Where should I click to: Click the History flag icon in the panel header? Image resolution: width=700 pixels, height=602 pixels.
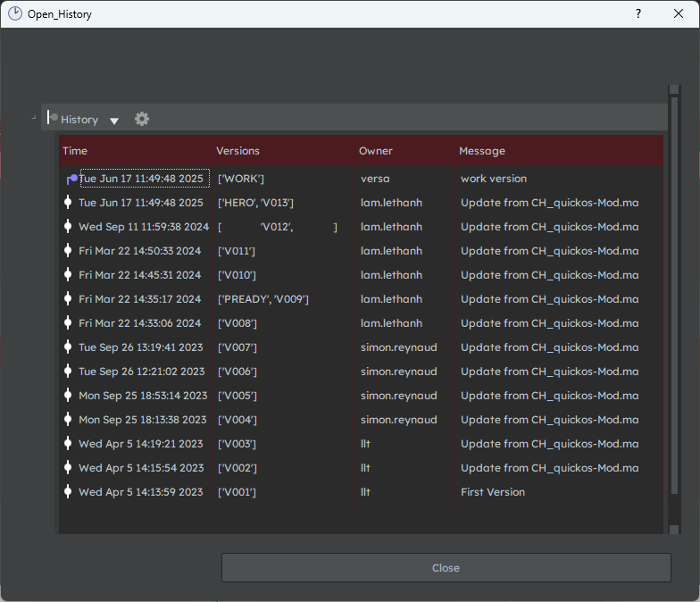coord(52,118)
